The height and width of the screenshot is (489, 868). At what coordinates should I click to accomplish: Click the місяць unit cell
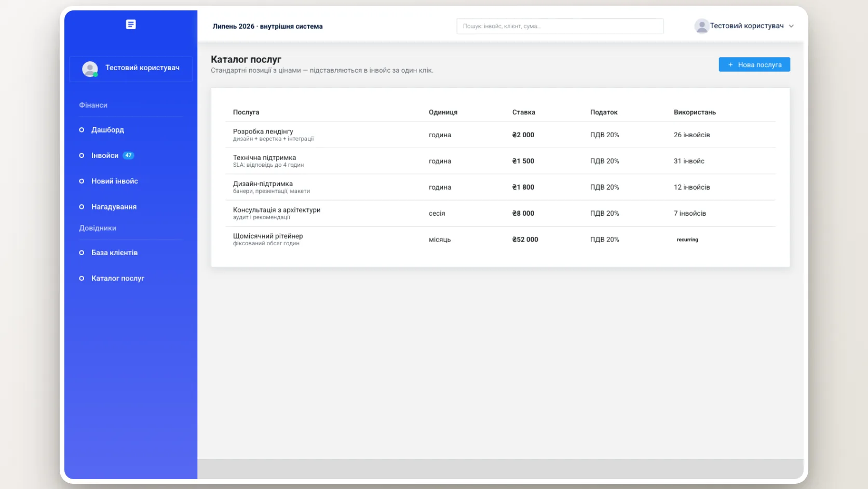[x=440, y=240]
